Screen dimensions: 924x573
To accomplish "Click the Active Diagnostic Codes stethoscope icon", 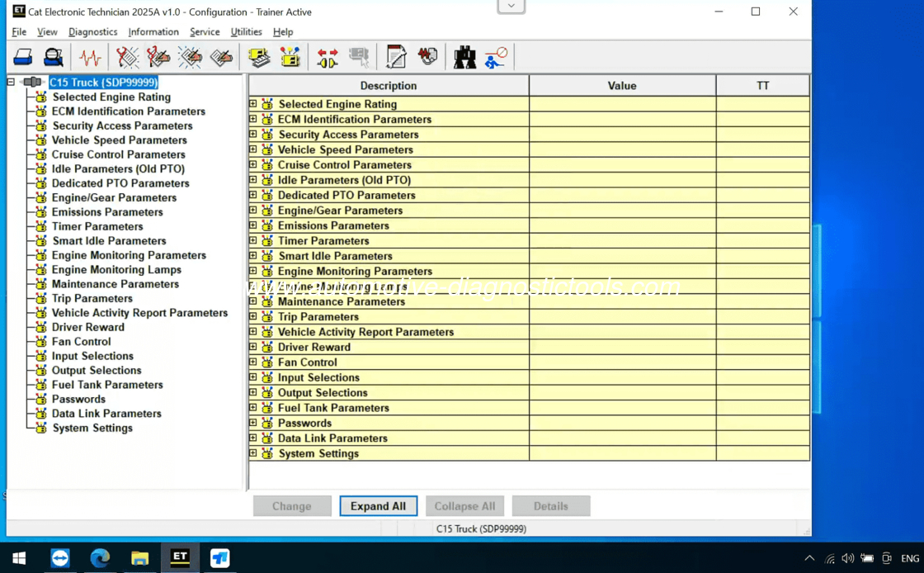I will pyautogui.click(x=127, y=57).
